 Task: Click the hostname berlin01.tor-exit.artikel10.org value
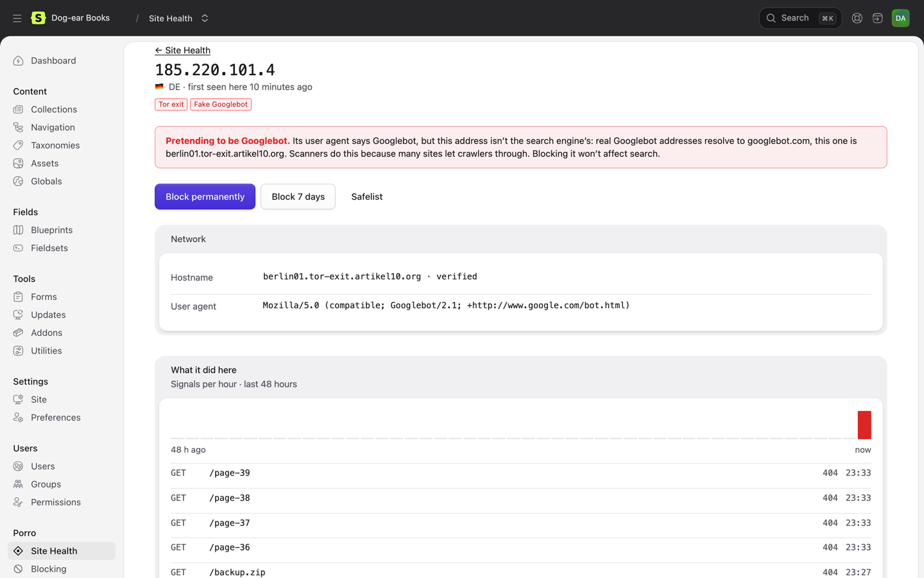pyautogui.click(x=342, y=277)
